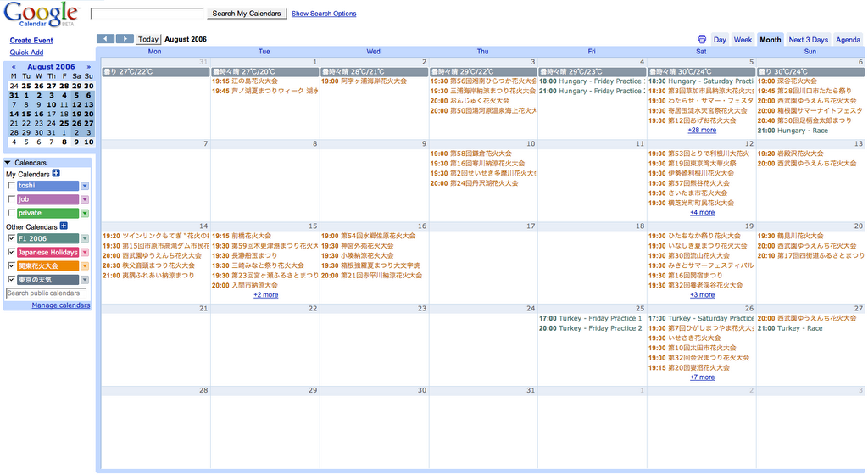Open the 21:00 Turkey - Race event
This screenshot has height=475, width=868.
pos(790,328)
